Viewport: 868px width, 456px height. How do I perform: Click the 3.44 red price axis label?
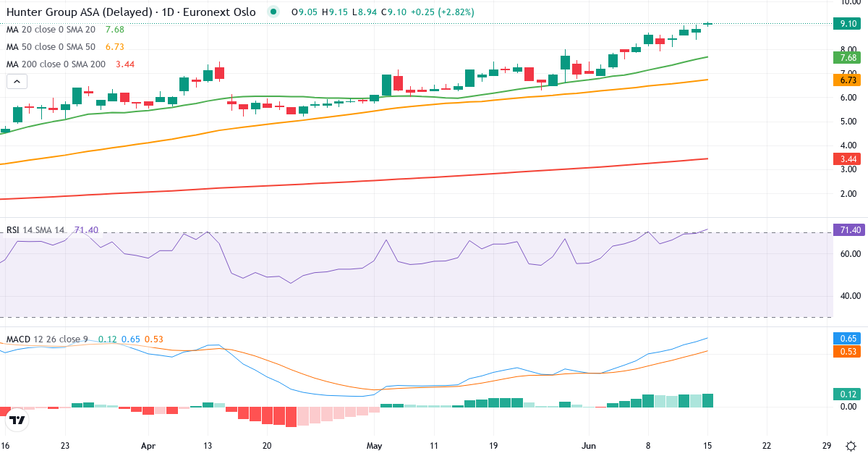coord(848,159)
